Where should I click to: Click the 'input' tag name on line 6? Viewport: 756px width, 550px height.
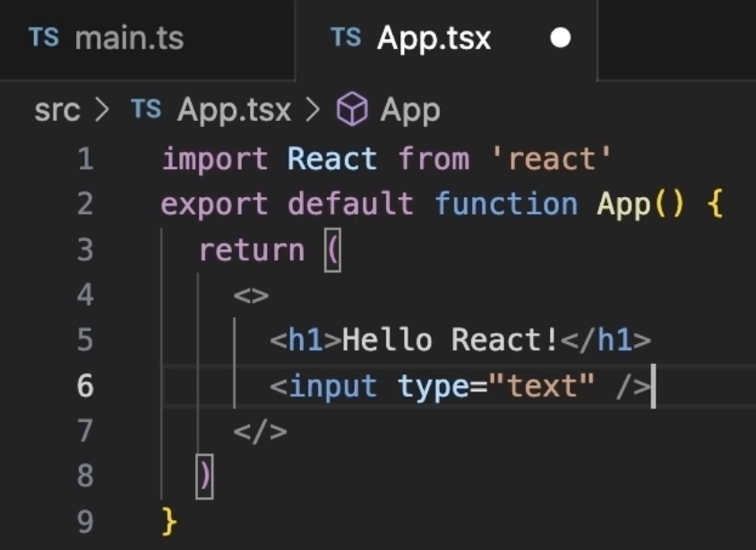click(x=333, y=387)
